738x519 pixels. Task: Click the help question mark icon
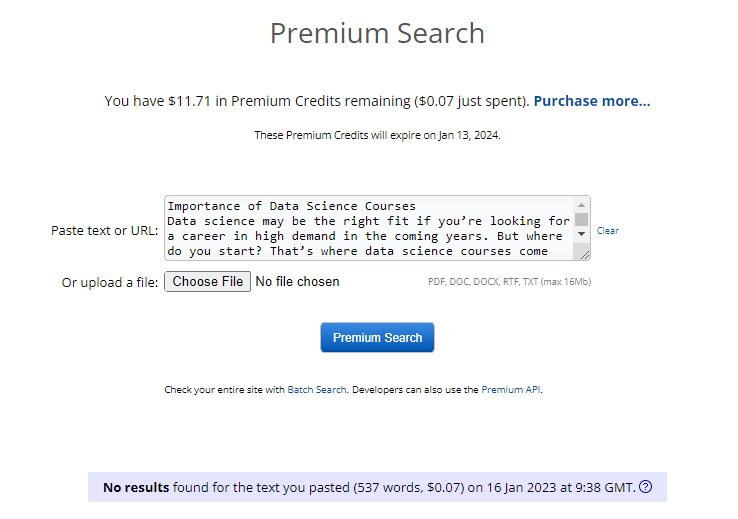pos(646,487)
